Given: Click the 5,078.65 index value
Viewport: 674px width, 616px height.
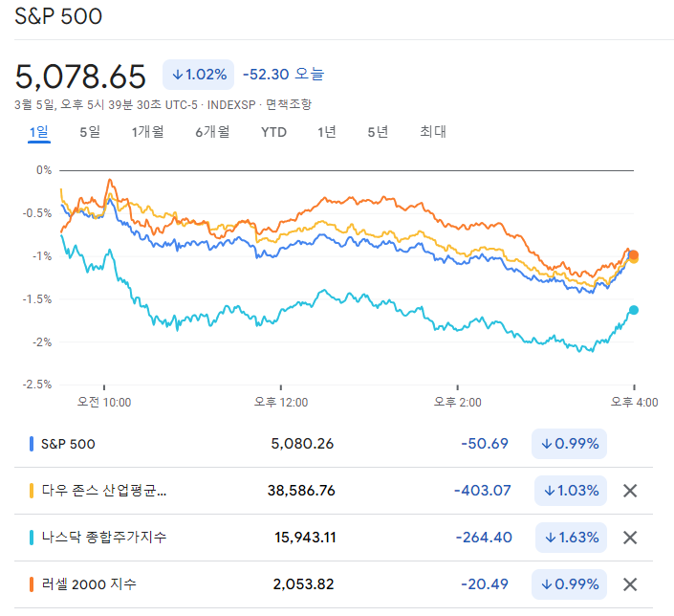Looking at the screenshot, I should tap(80, 77).
